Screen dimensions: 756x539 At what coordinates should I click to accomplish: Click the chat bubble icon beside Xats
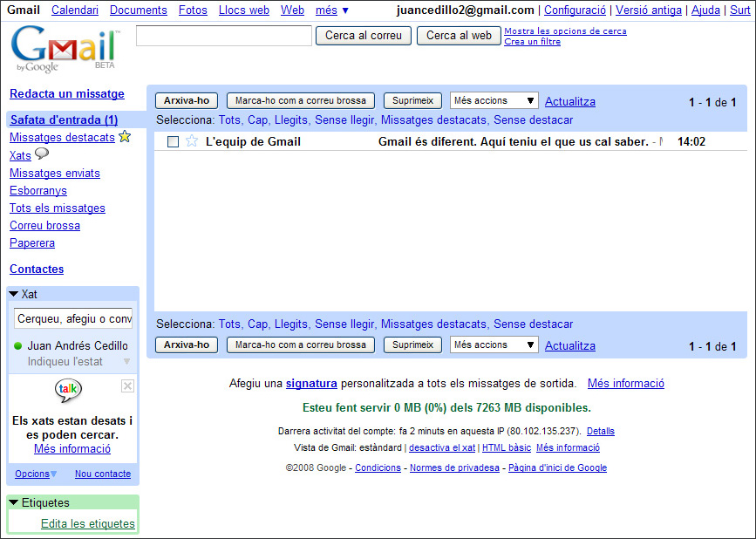click(x=42, y=154)
